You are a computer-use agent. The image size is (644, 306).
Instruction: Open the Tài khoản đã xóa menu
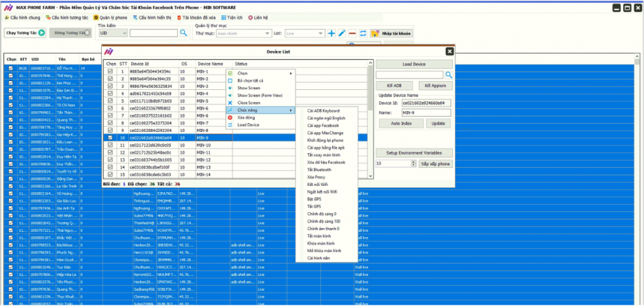point(196,18)
